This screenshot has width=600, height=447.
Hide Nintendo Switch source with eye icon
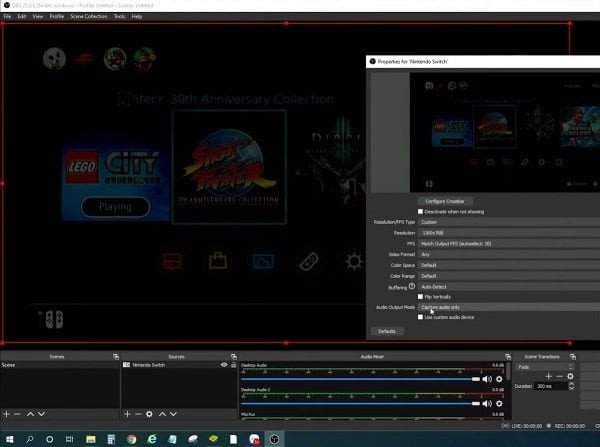pyautogui.click(x=224, y=365)
